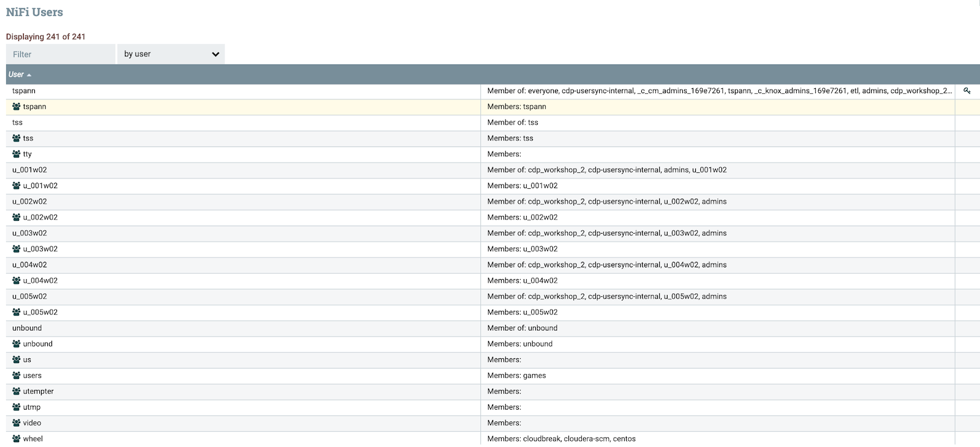Select the u_005w02 user name without group icon
Screen dimensions: 980x447
click(x=29, y=297)
